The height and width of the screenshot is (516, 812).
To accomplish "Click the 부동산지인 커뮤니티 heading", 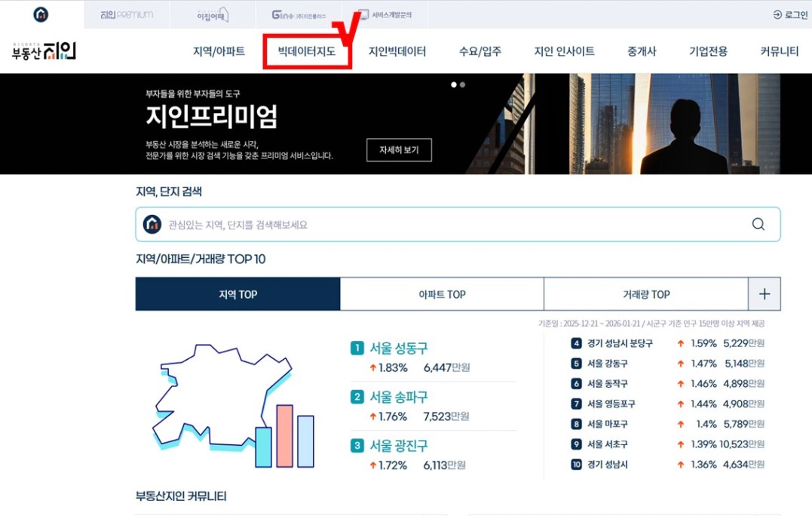I will point(181,496).
